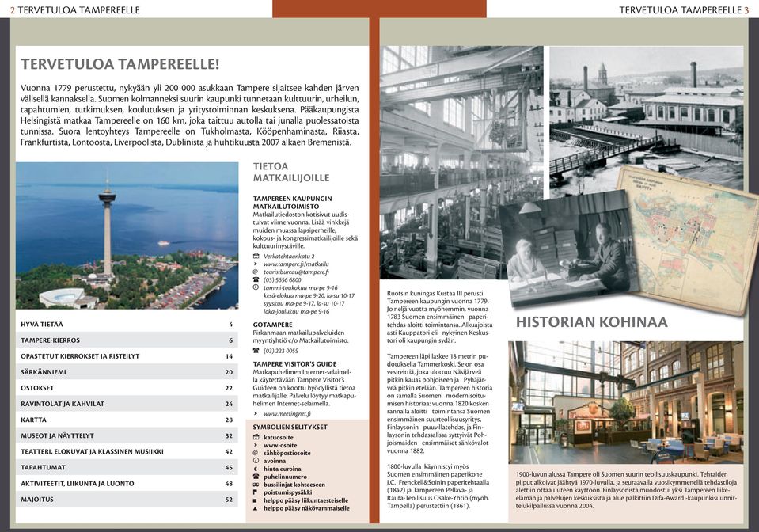Click the caption starting '1900-luvun alussa Tampere'
The width and height of the screenshot is (759, 532).
tap(626, 490)
